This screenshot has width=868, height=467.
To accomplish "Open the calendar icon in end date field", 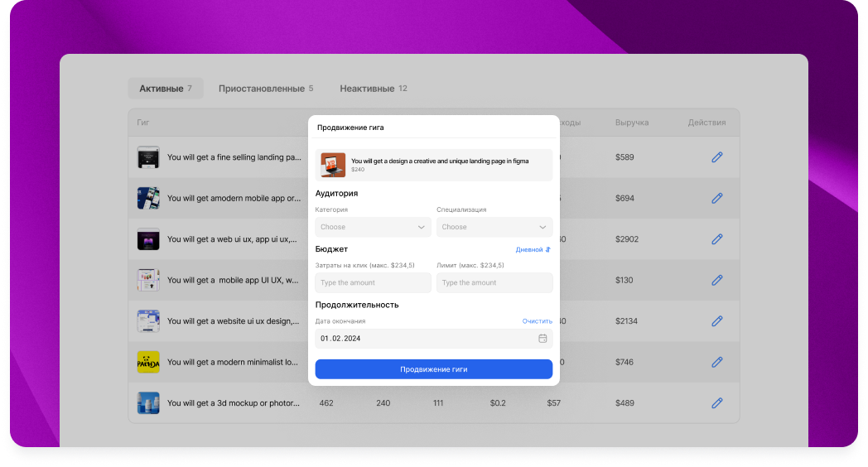I will (542, 339).
